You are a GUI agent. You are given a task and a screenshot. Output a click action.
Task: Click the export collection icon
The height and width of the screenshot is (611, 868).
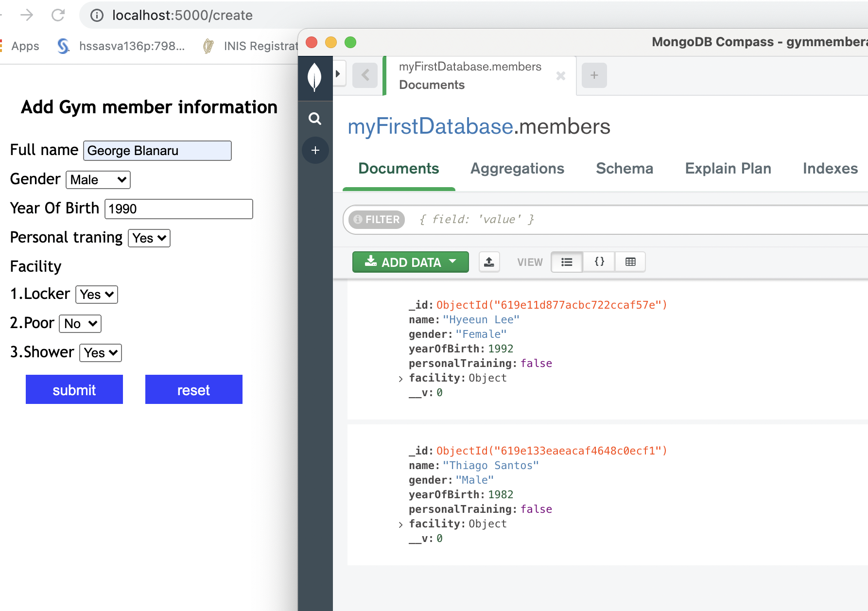coord(489,262)
